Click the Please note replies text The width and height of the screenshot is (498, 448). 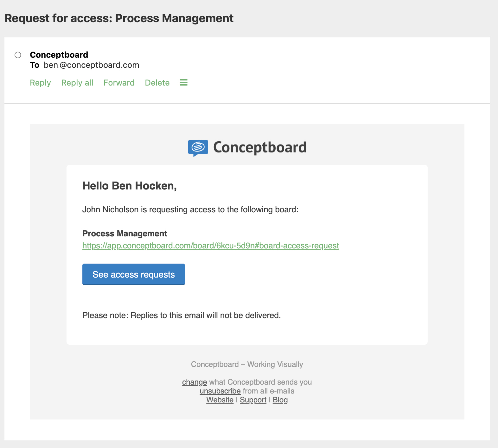[x=182, y=315]
